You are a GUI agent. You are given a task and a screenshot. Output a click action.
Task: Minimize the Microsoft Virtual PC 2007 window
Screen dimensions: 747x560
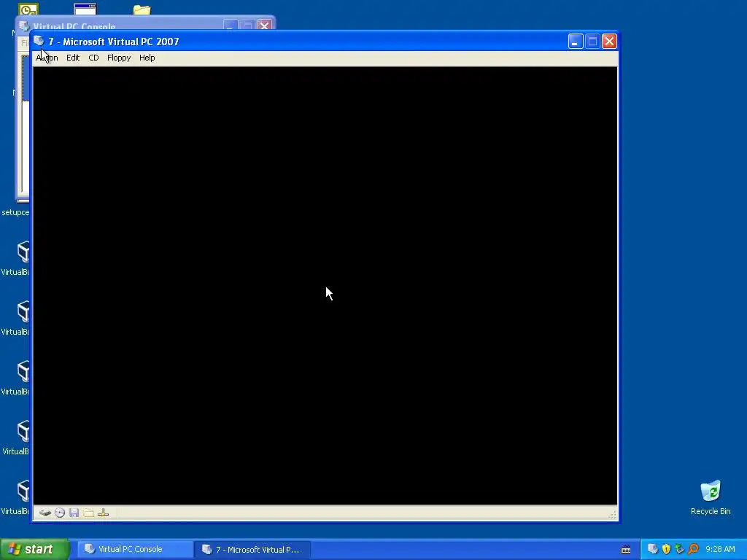coord(576,42)
